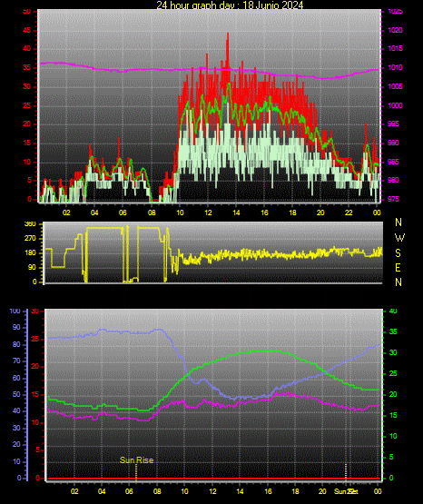Click hour 20 below the bottom temperature graph
423x504 pixels.
click(x=322, y=491)
